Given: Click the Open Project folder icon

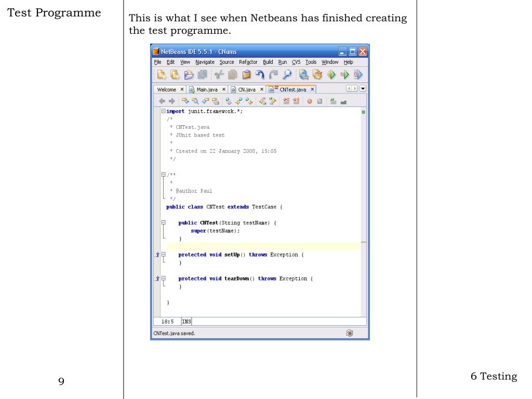Looking at the screenshot, I should click(x=189, y=74).
